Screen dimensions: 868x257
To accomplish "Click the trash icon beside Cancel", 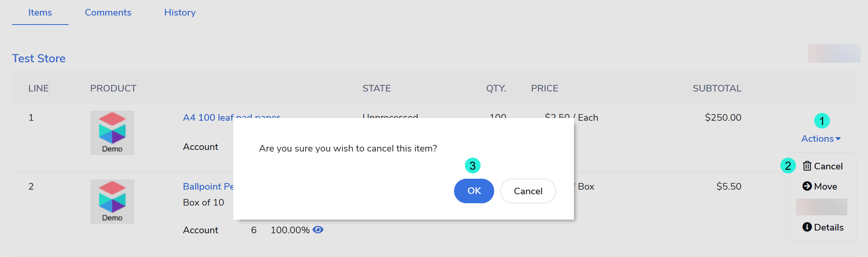I will pyautogui.click(x=807, y=166).
